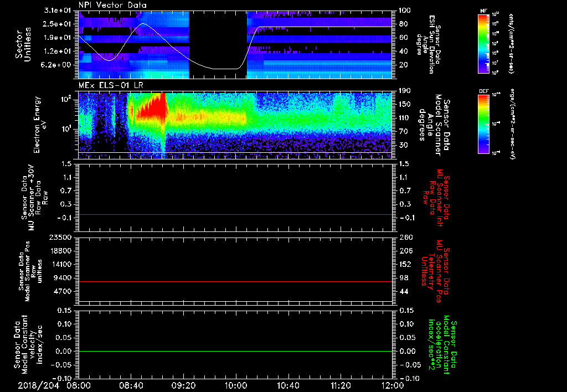Click the "09:20" time tick label
Screen dimensions: 567x392
(183, 386)
